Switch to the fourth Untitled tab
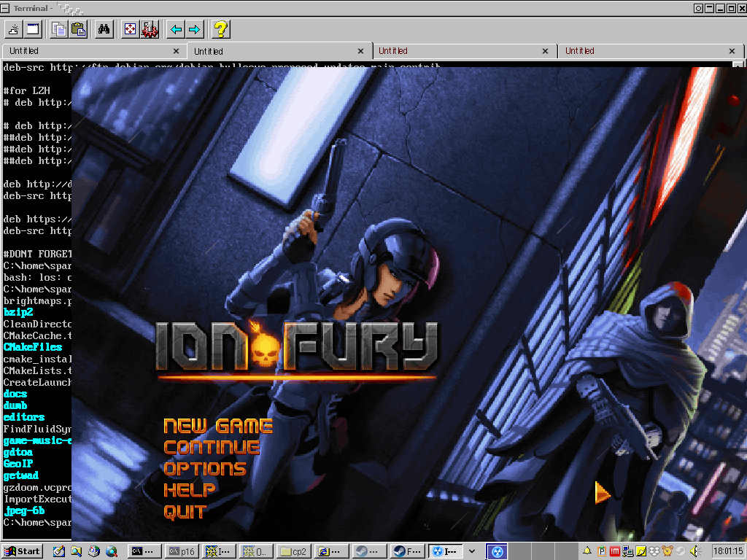Screen dimensions: 747x560 [642, 51]
